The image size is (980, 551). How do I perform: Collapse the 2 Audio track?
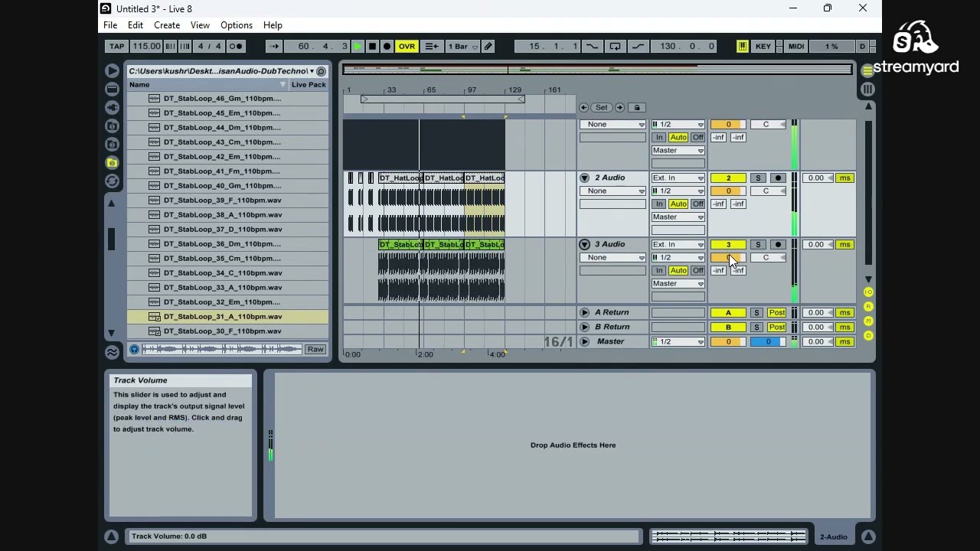pyautogui.click(x=584, y=178)
